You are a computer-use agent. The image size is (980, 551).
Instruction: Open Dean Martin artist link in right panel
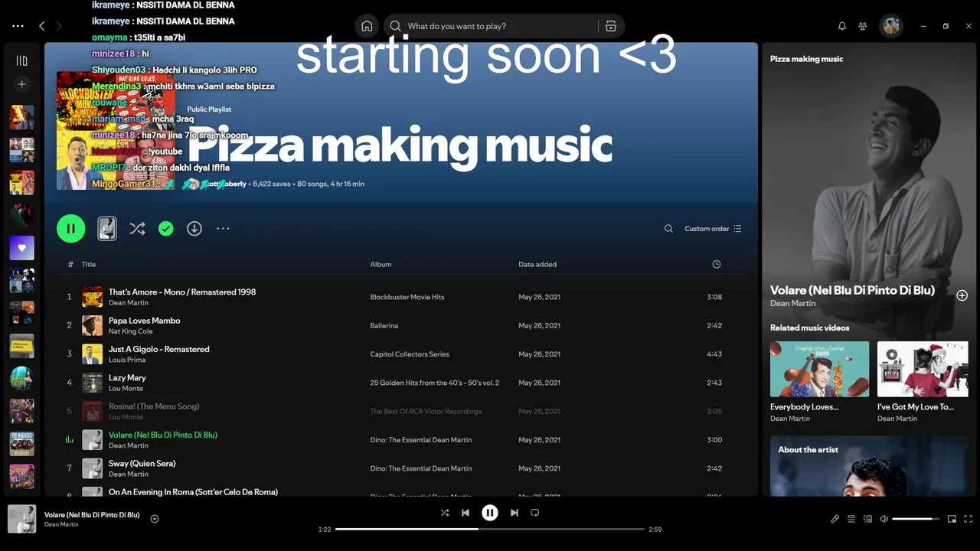click(x=792, y=303)
